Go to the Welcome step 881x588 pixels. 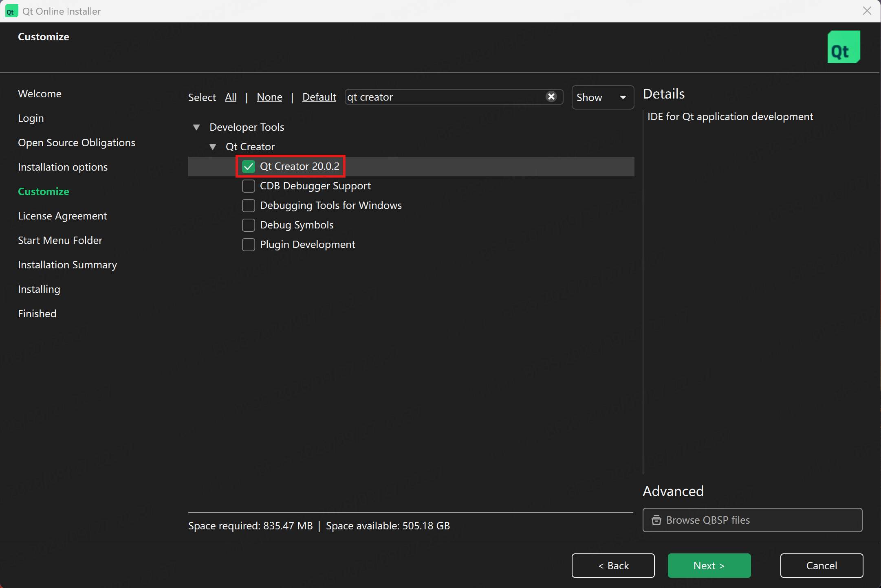click(x=40, y=94)
